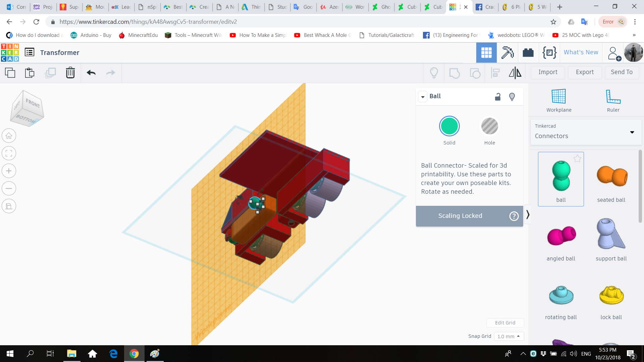The height and width of the screenshot is (362, 644).
Task: Click the Paste clipboard icon
Action: (x=30, y=73)
